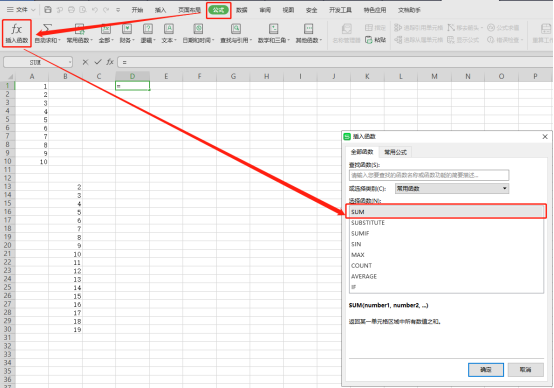Open the 文件 menu dropdown
The image size is (554, 388).
pos(21,10)
